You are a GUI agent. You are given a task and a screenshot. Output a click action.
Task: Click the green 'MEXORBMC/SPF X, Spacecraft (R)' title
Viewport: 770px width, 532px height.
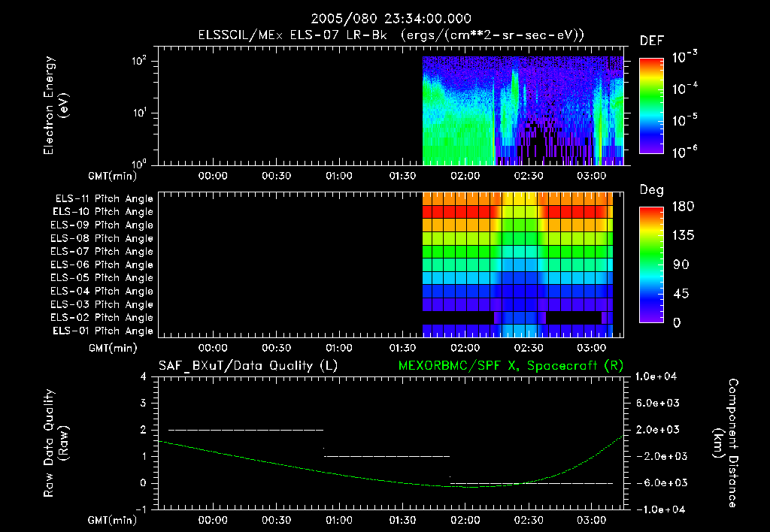tap(511, 366)
